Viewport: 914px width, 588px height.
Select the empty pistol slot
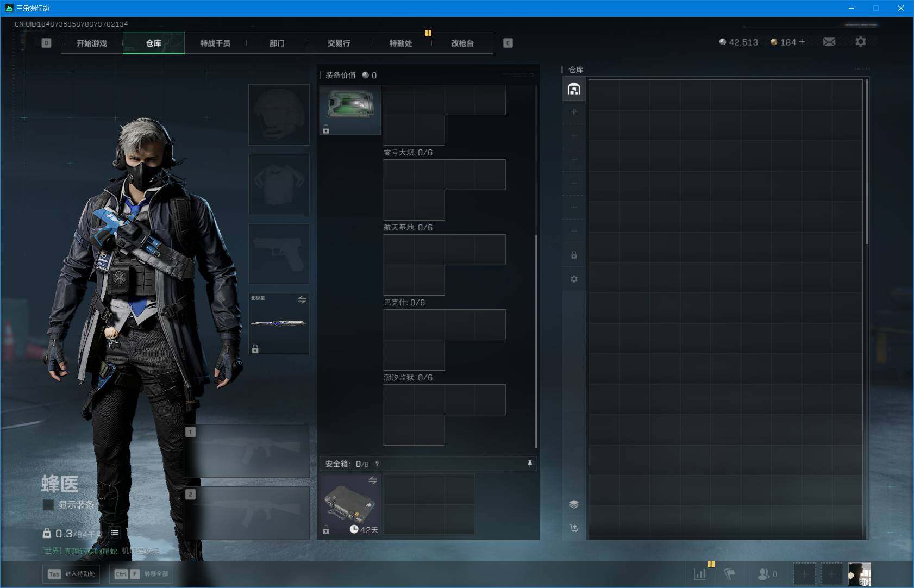tap(279, 254)
